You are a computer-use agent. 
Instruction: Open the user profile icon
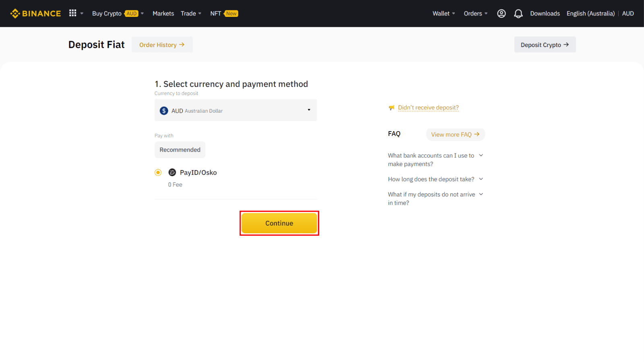tap(501, 13)
